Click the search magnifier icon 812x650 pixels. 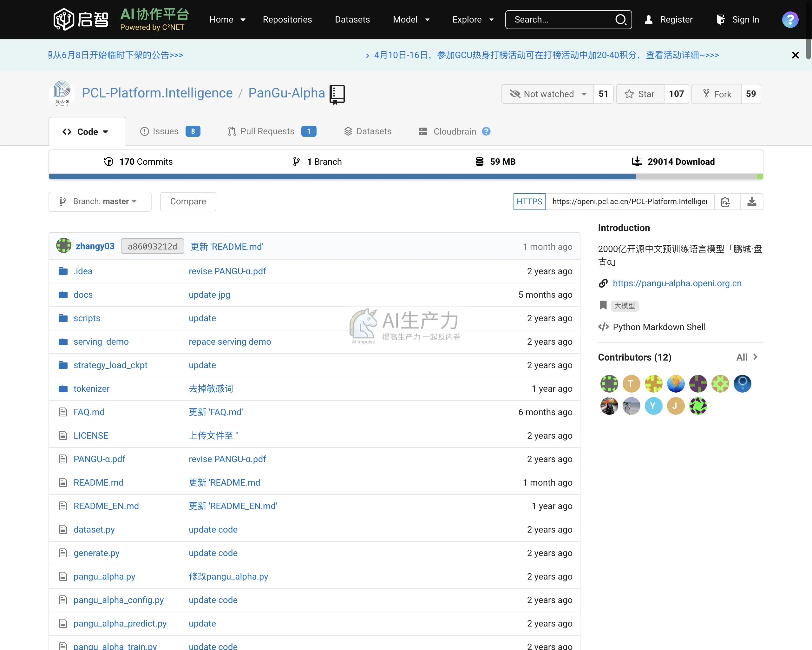(620, 20)
